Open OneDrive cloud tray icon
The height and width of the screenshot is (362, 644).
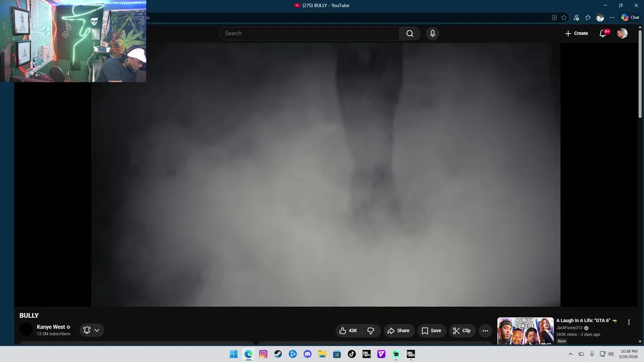(x=581, y=354)
